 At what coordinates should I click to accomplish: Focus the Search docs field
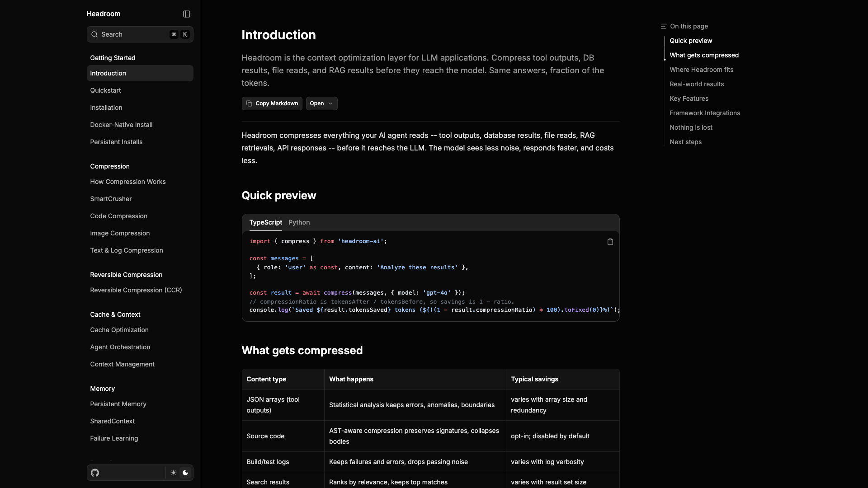[x=140, y=34]
